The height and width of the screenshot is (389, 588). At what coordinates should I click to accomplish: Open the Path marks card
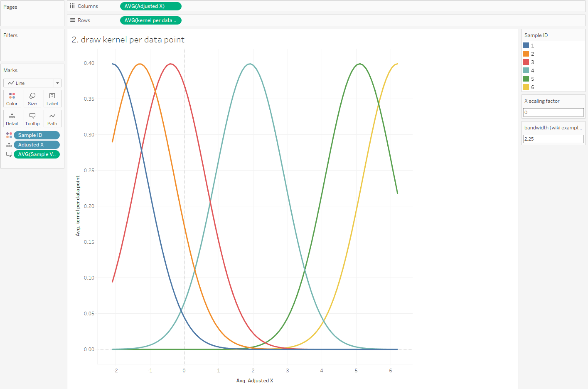(52, 119)
